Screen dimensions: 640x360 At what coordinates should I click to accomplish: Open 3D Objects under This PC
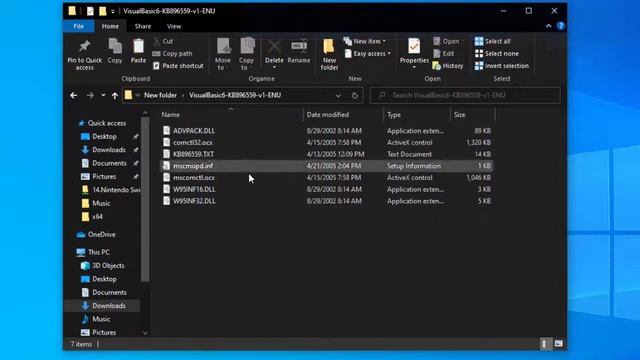[x=108, y=266]
